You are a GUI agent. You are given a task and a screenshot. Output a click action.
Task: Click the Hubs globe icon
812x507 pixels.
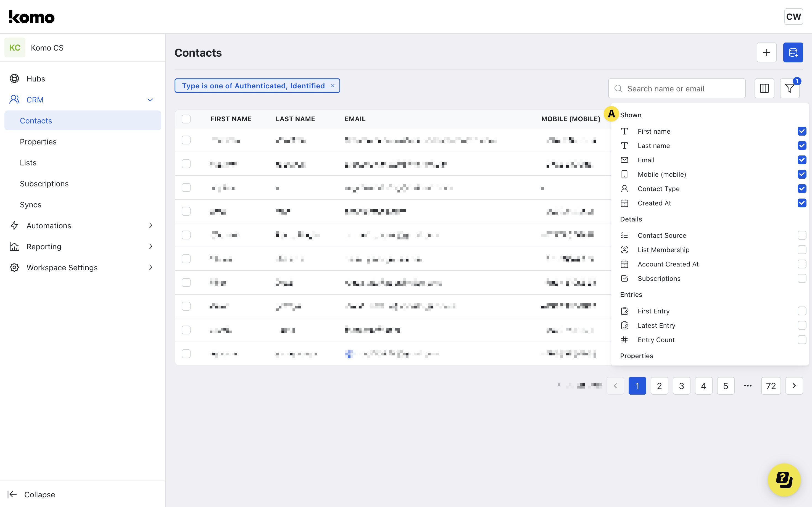coord(14,78)
